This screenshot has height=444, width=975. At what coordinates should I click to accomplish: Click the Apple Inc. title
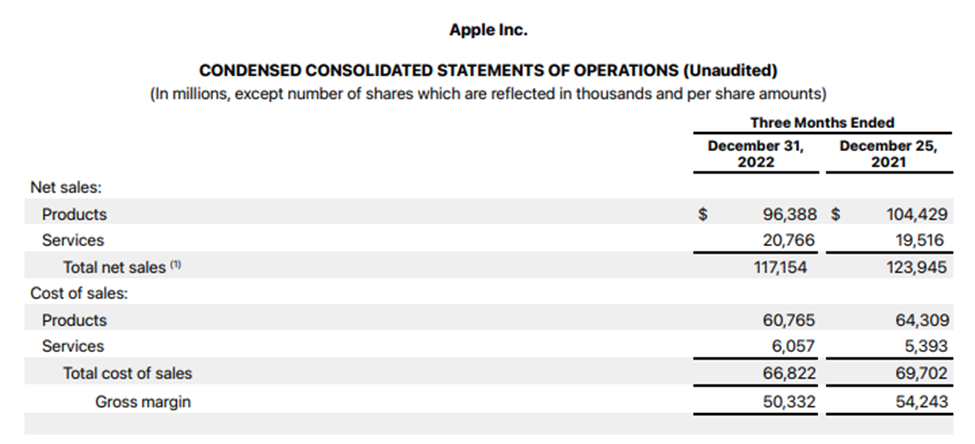click(488, 30)
